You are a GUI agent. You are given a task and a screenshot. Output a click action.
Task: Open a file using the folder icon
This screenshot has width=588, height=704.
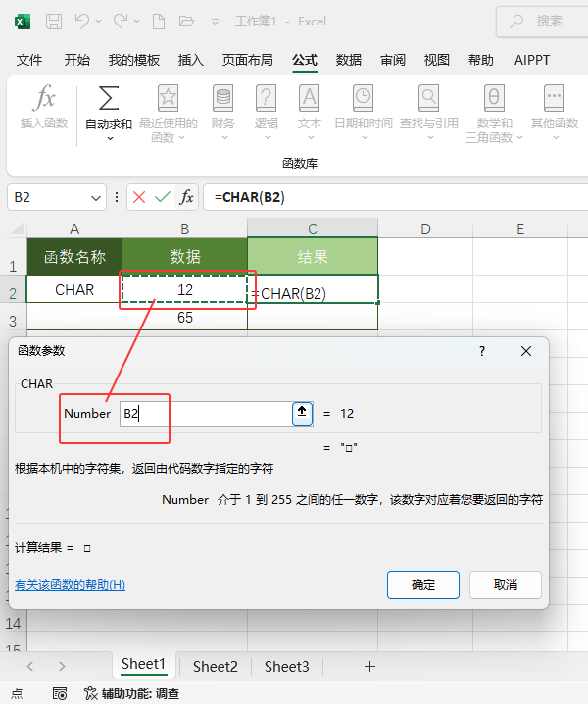186,22
